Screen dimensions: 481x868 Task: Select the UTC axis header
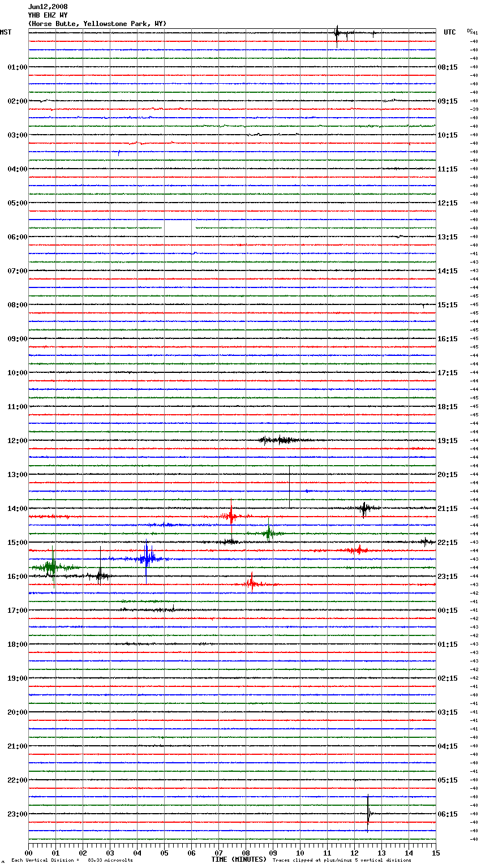(449, 32)
